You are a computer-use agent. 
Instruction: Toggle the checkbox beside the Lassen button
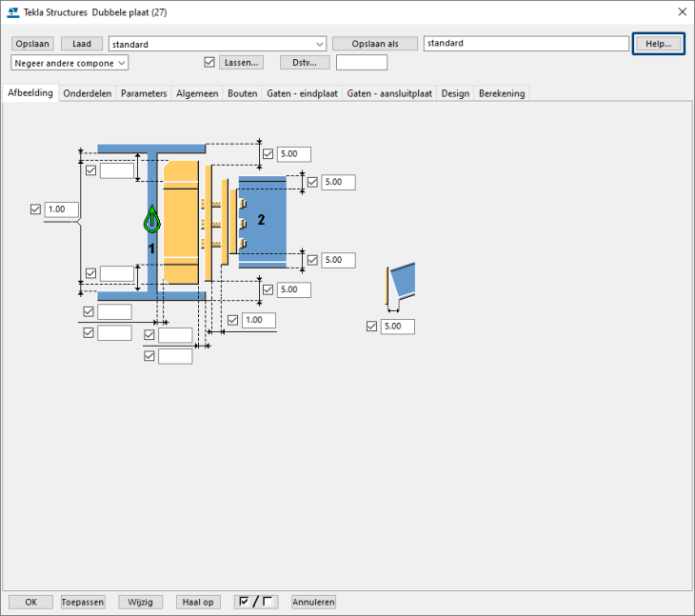coord(210,63)
